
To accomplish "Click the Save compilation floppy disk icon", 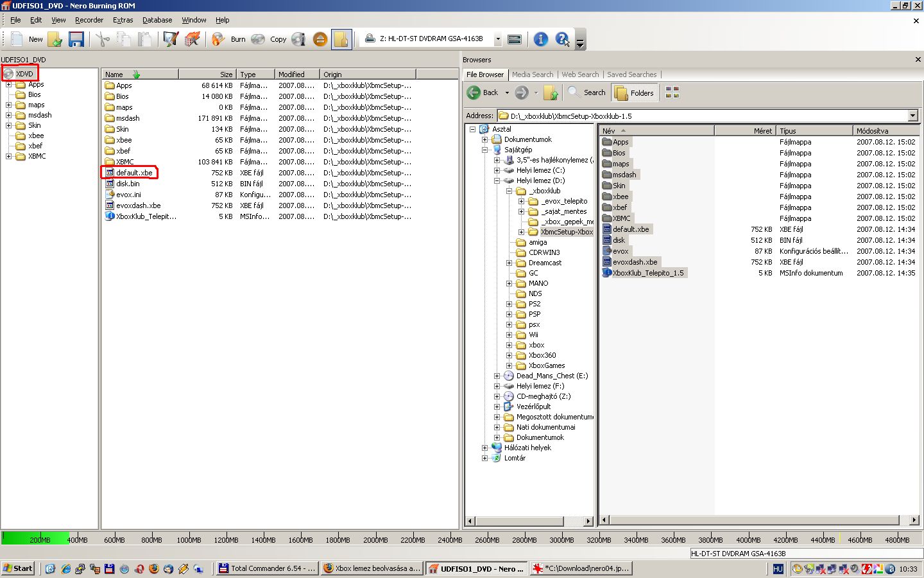I will [76, 39].
